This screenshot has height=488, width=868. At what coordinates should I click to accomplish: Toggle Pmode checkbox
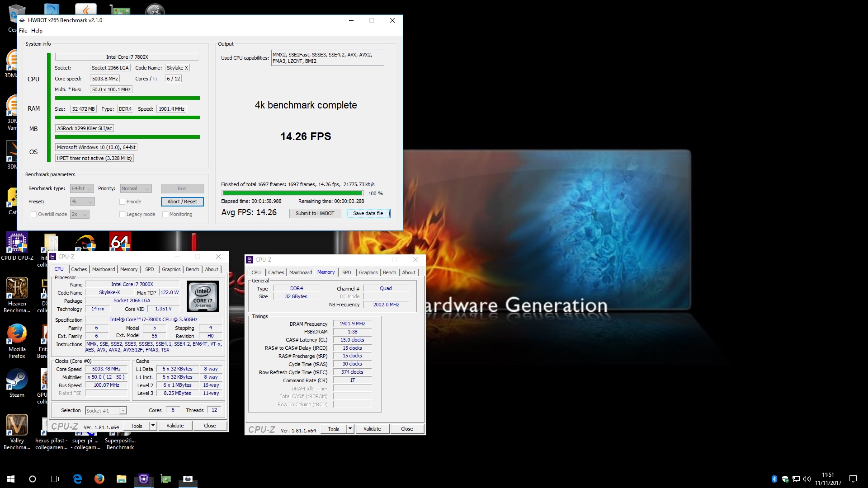point(122,202)
